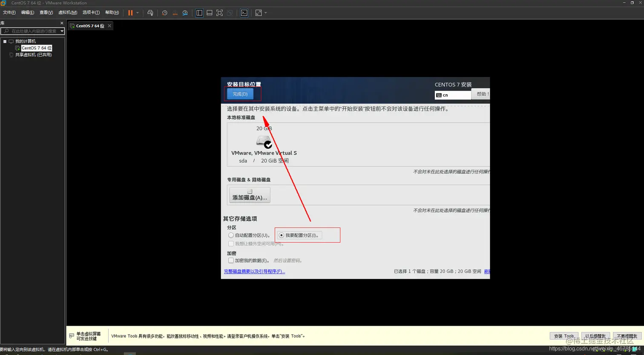Viewport: 644px width, 355px height.
Task: Open the snapshot manager from the toolbar
Action: pyautogui.click(x=185, y=13)
